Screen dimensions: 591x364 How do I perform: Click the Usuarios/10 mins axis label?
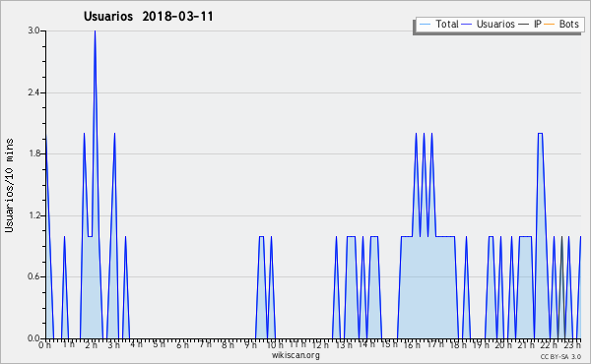[9, 186]
